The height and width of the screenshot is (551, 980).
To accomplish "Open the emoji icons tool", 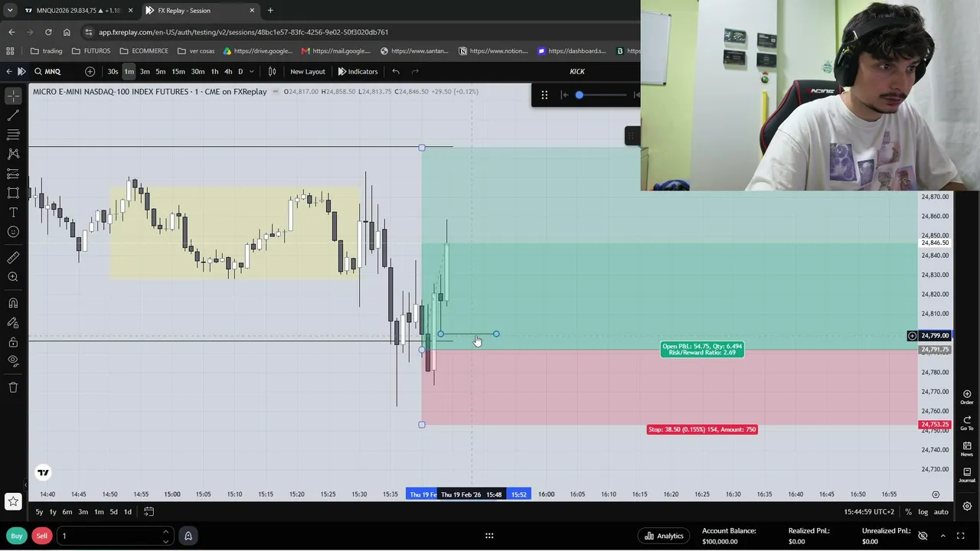I will [13, 232].
